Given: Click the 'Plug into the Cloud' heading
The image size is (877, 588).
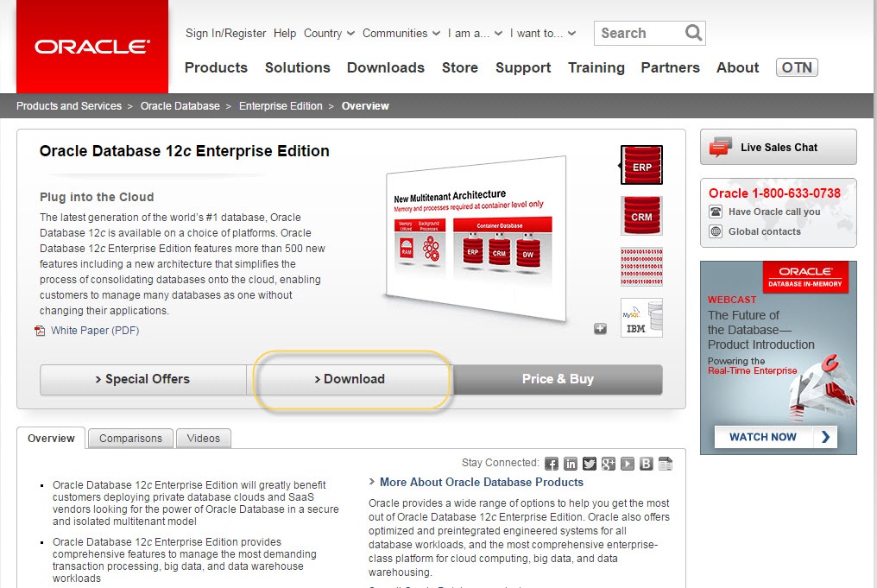Looking at the screenshot, I should (x=97, y=197).
